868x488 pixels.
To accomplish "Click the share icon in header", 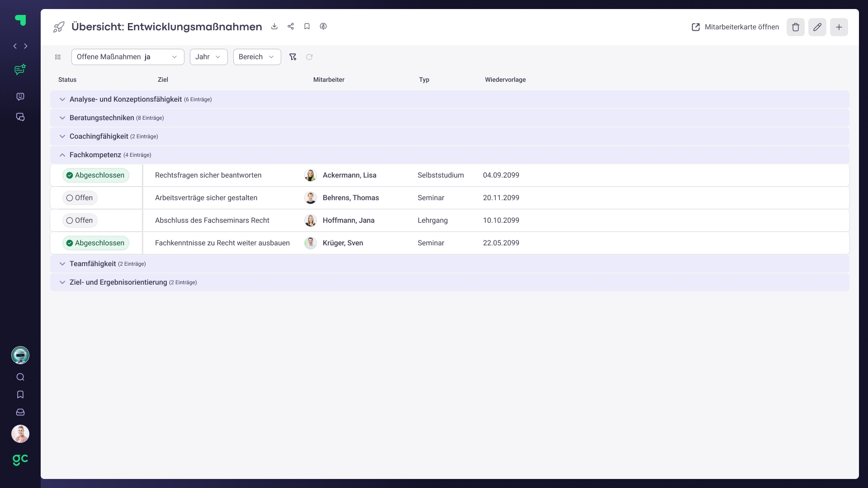I will pyautogui.click(x=291, y=26).
